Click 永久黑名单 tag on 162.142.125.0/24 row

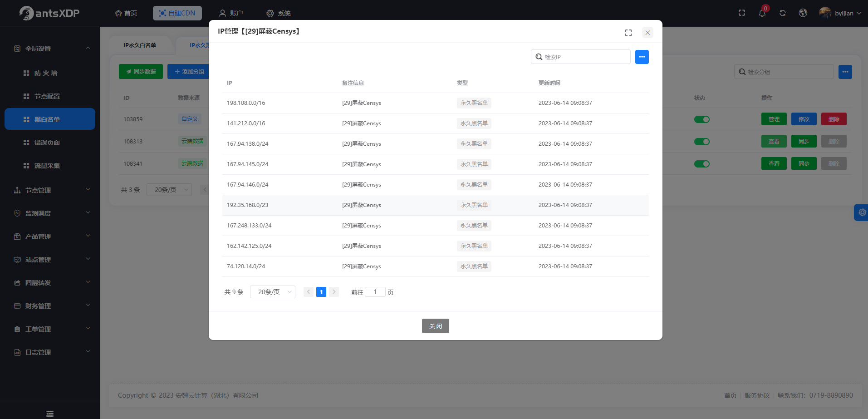pos(474,246)
